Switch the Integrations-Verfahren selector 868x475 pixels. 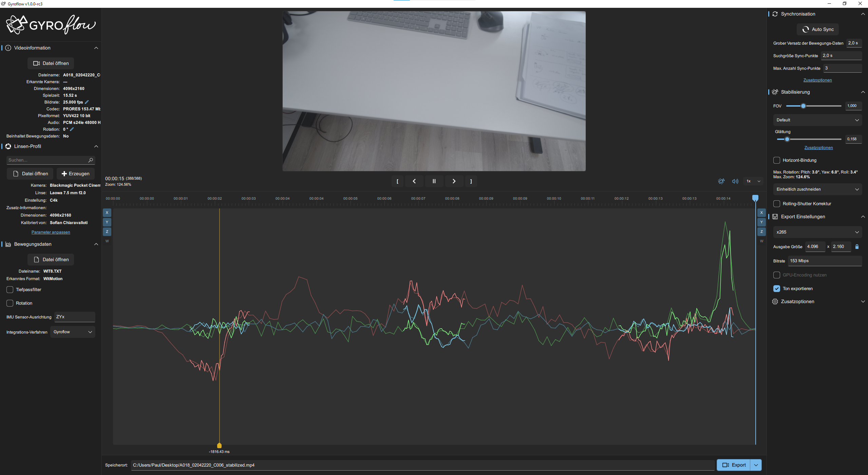(x=72, y=332)
